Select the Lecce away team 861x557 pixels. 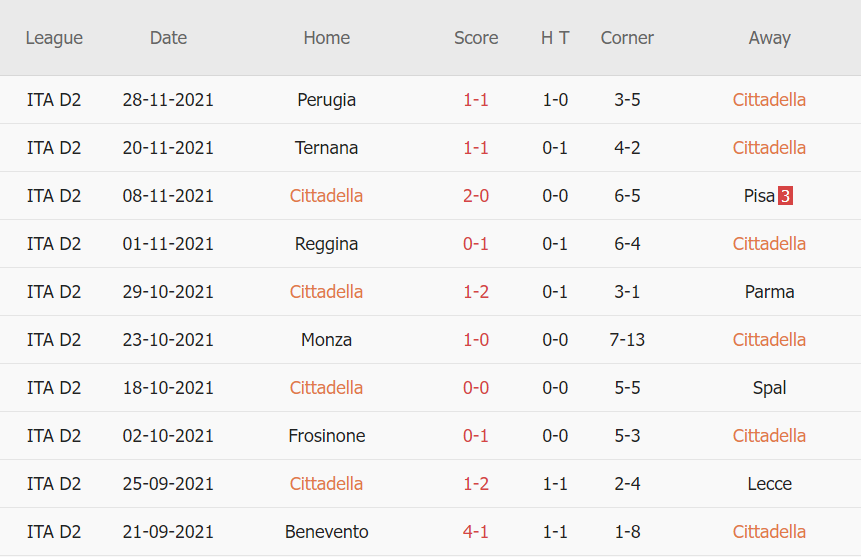(769, 484)
